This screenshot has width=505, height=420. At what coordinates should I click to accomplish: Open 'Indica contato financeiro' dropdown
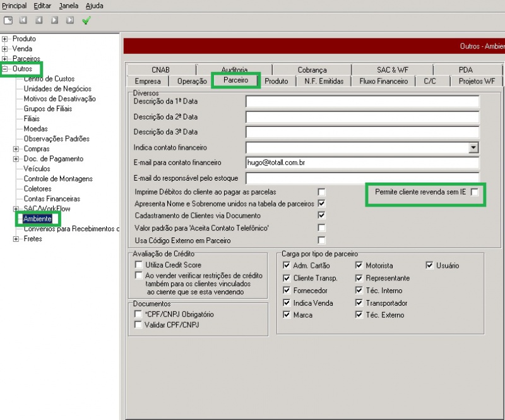click(473, 148)
